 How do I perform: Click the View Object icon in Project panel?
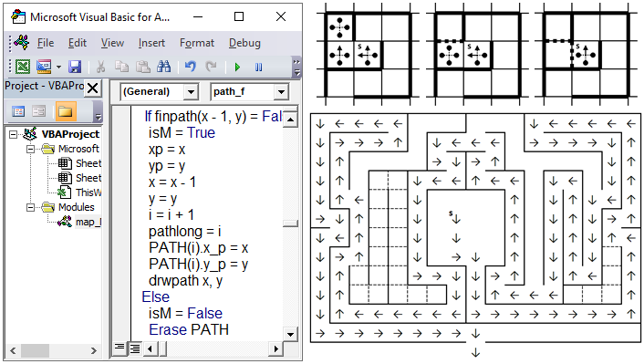tap(39, 111)
